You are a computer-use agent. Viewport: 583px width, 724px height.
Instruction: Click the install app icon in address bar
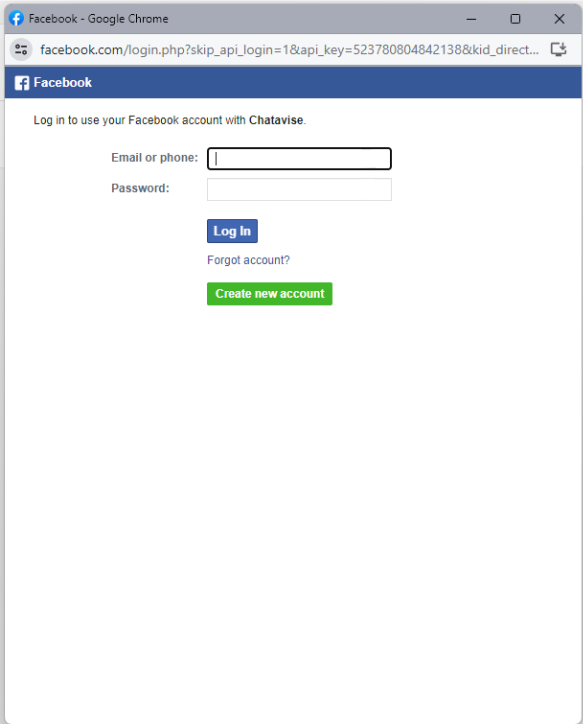tap(559, 49)
